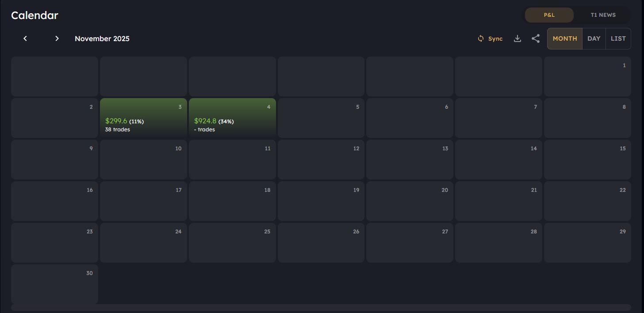
Task: Switch to the T1 News tab
Action: tap(603, 15)
